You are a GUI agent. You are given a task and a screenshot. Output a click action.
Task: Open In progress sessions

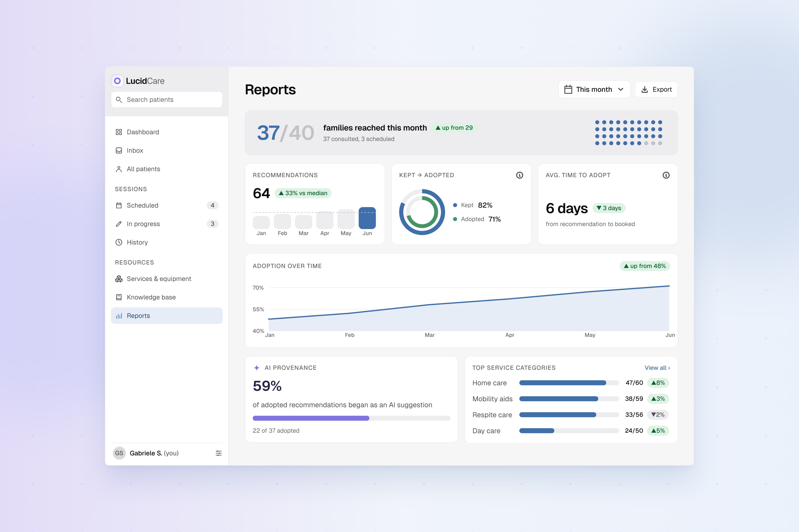pyautogui.click(x=167, y=224)
